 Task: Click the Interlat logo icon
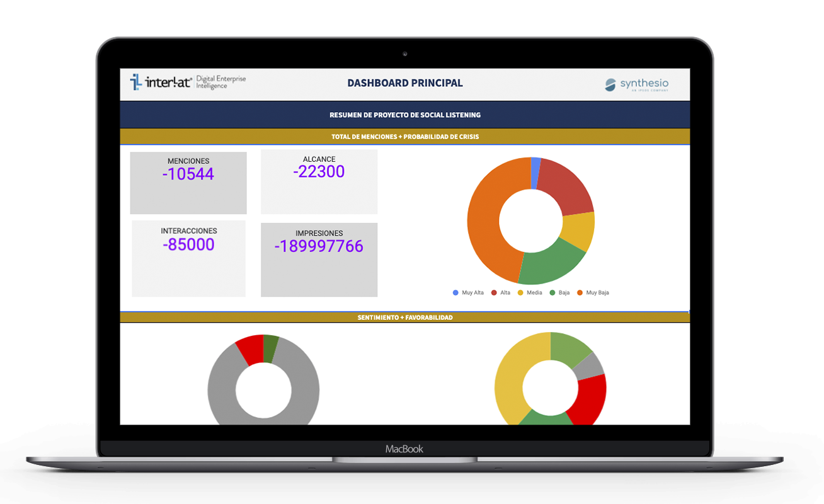coord(136,82)
